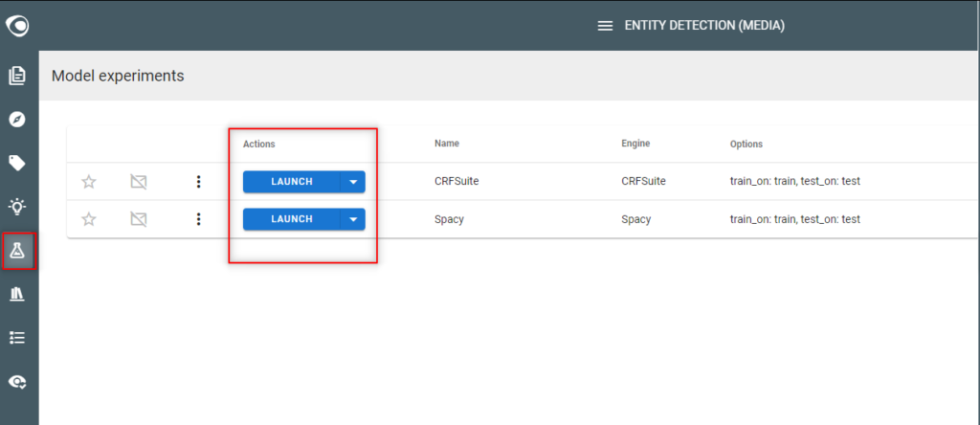Image resolution: width=980 pixels, height=425 pixels.
Task: Open the three-dot menu for Spacy
Action: click(199, 219)
